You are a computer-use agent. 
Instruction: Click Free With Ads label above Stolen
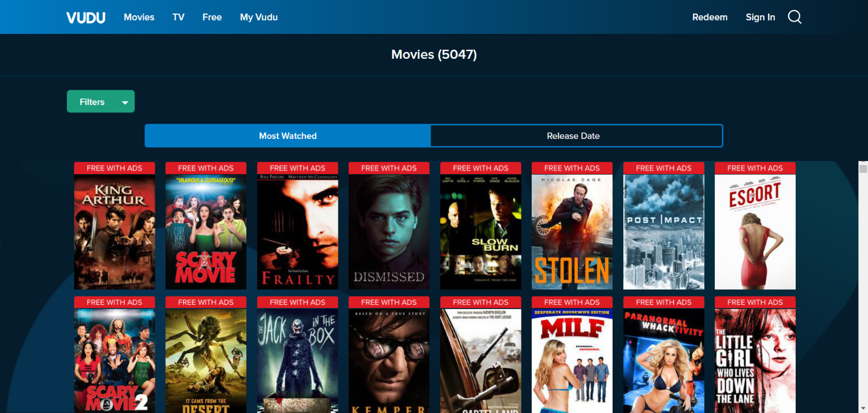(572, 168)
